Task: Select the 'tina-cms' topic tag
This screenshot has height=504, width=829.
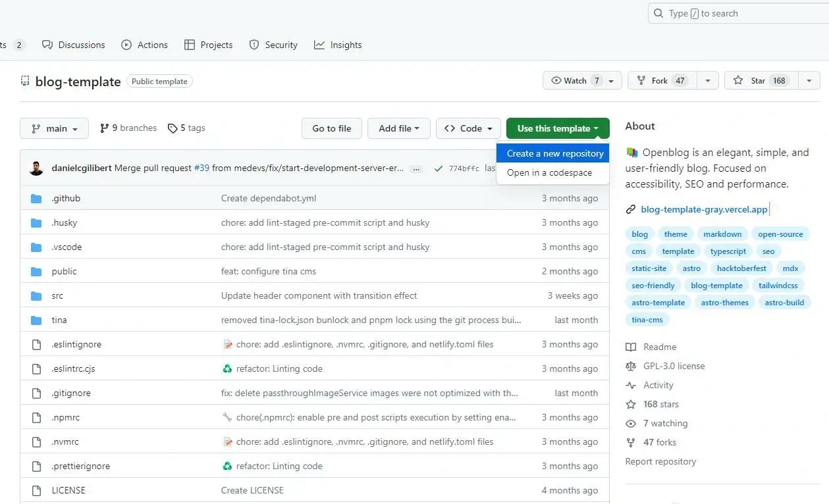Action: coord(647,319)
